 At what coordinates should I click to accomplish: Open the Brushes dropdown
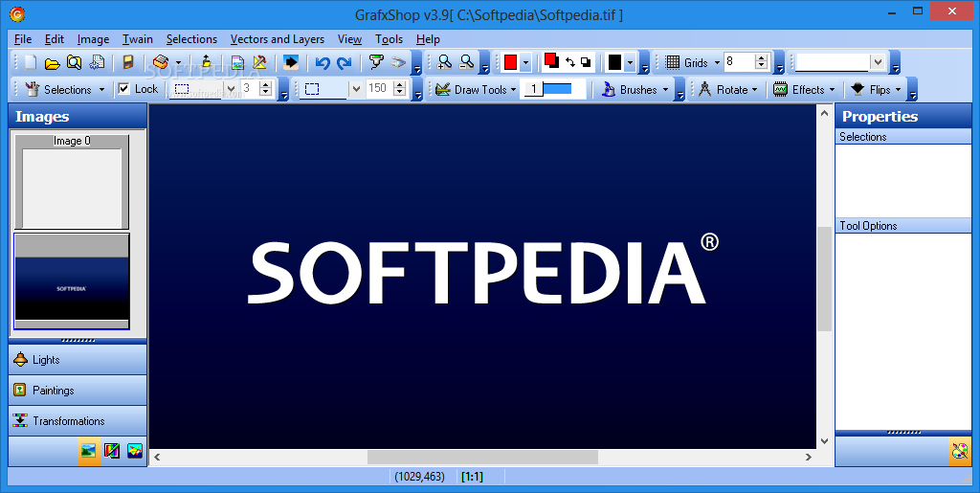point(635,89)
